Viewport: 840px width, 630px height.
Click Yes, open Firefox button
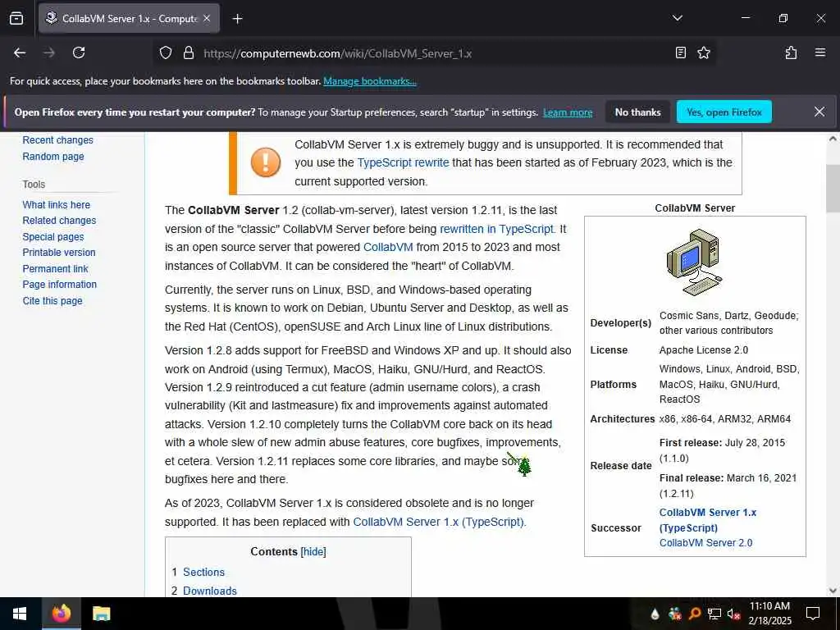tap(724, 112)
